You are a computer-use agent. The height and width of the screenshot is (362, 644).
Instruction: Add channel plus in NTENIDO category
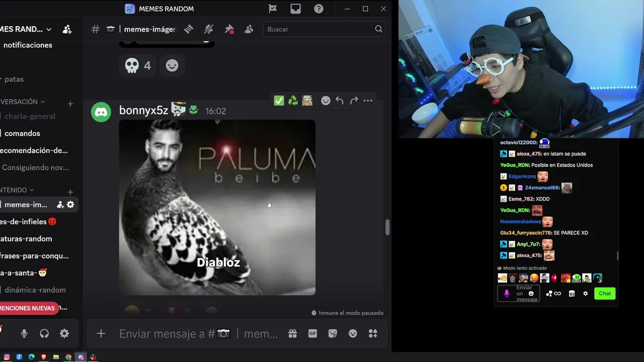coord(70,192)
